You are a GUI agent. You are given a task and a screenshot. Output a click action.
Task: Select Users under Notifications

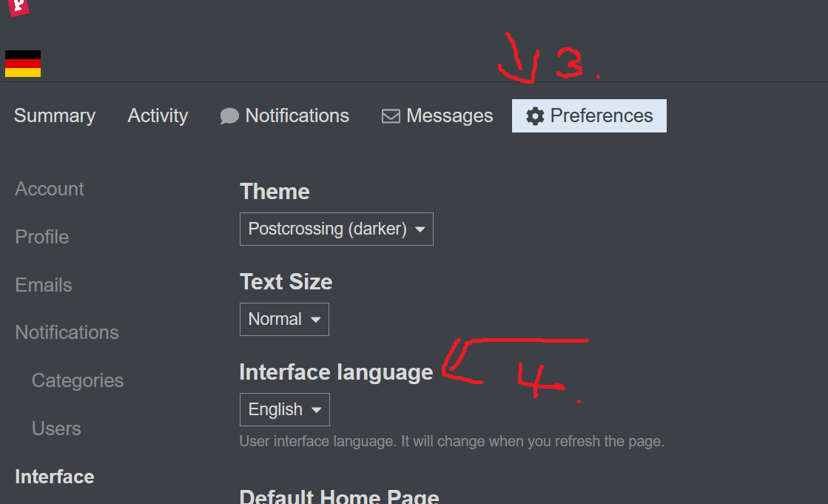[x=56, y=429]
